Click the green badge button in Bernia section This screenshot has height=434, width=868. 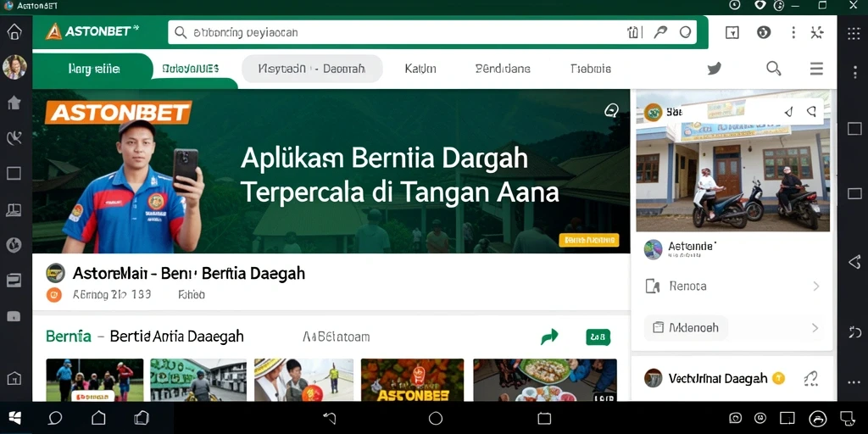click(598, 337)
